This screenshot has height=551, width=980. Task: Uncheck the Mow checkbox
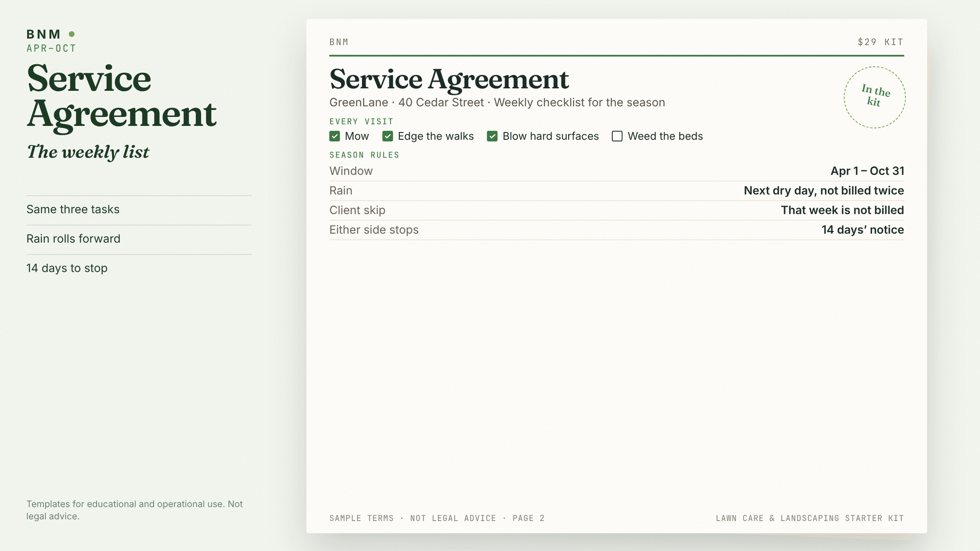tap(334, 136)
